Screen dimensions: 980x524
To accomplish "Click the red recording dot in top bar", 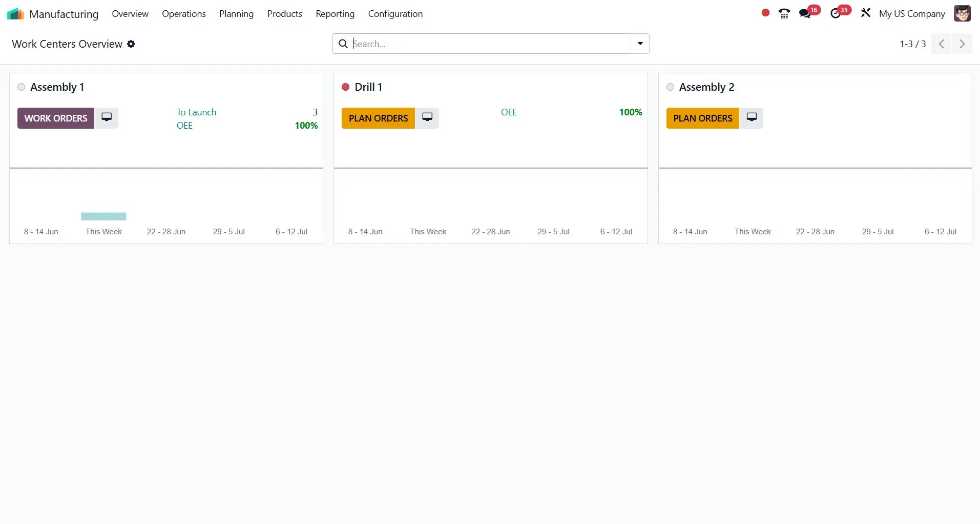I will coord(765,13).
